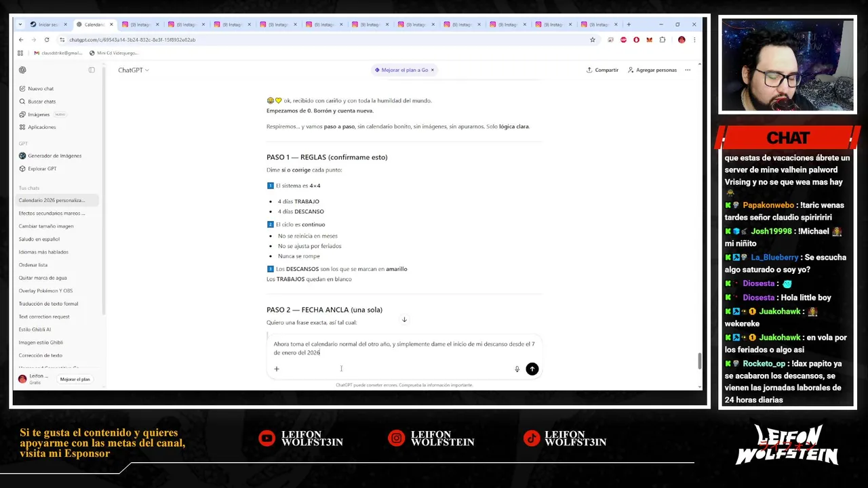Image resolution: width=868 pixels, height=488 pixels.
Task: Open chat Corrección de texto
Action: (58, 355)
